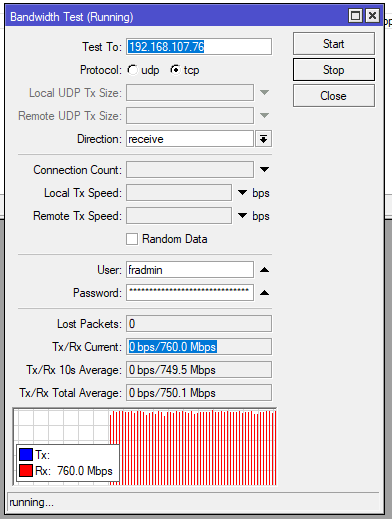Click the Local UDP Tx Size field
Viewport: 392px width, 519px height.
click(x=190, y=92)
